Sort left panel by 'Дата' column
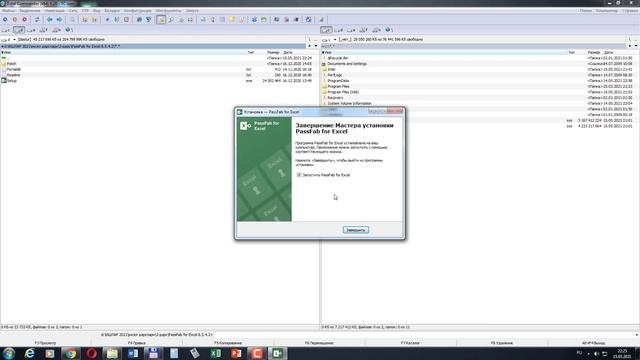 pyautogui.click(x=300, y=52)
